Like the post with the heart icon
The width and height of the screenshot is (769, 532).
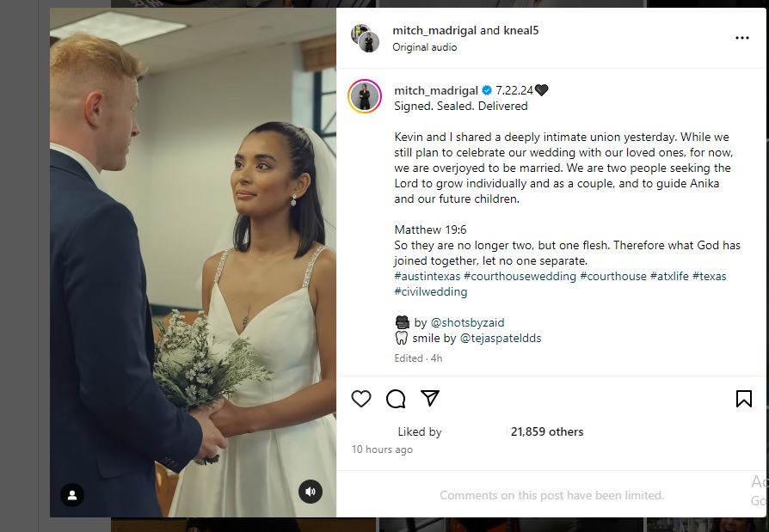click(x=361, y=399)
